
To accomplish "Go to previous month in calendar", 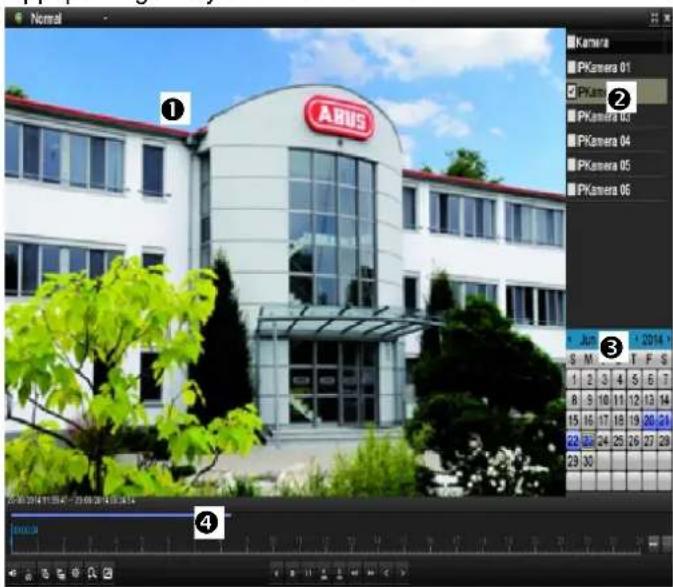I will pyautogui.click(x=570, y=340).
